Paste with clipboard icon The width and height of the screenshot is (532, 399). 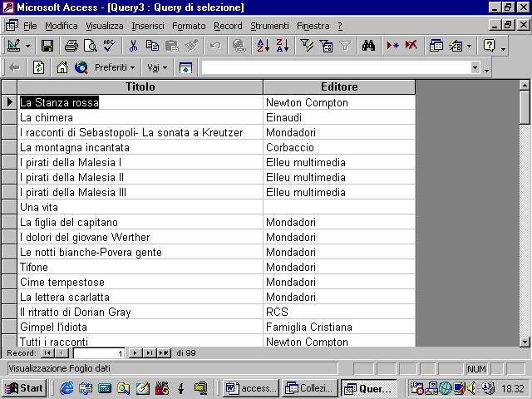[x=172, y=46]
